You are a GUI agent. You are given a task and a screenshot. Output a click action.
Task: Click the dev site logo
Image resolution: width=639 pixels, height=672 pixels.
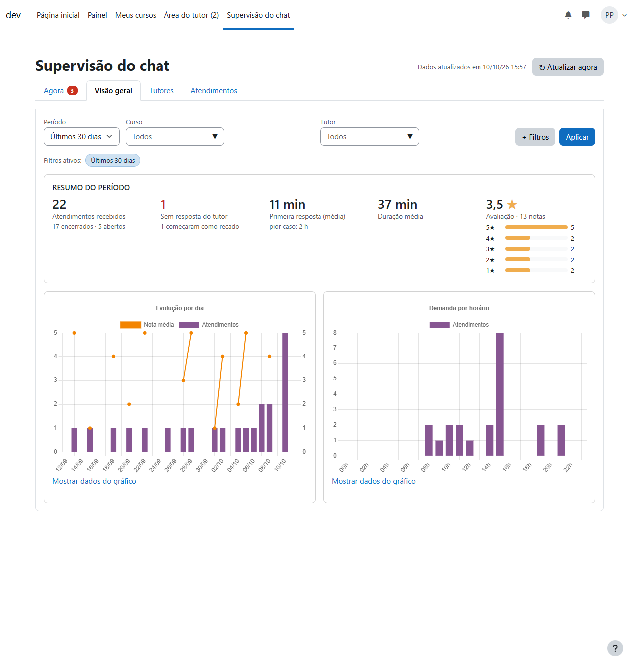13,15
